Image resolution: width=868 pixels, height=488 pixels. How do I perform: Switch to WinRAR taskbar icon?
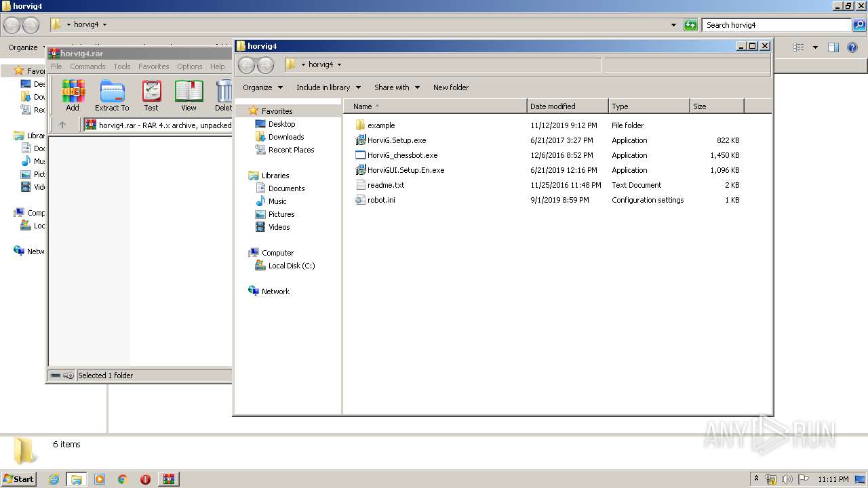[x=169, y=479]
